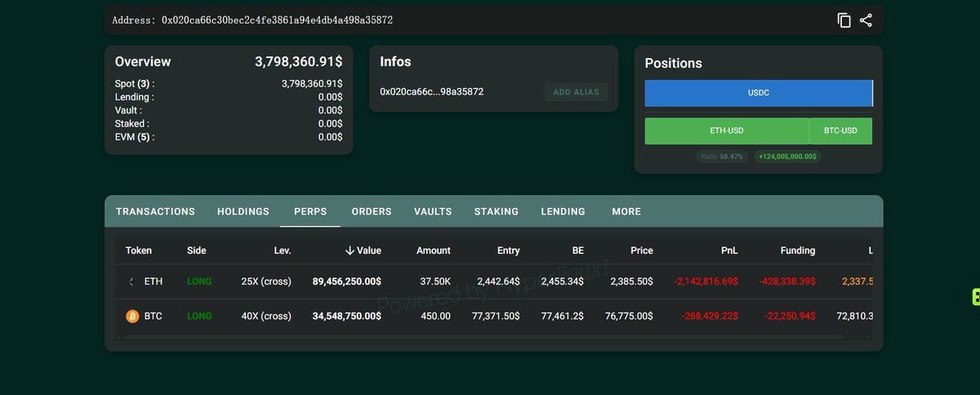Click the EVM (5) label
This screenshot has height=395, width=980.
(135, 136)
